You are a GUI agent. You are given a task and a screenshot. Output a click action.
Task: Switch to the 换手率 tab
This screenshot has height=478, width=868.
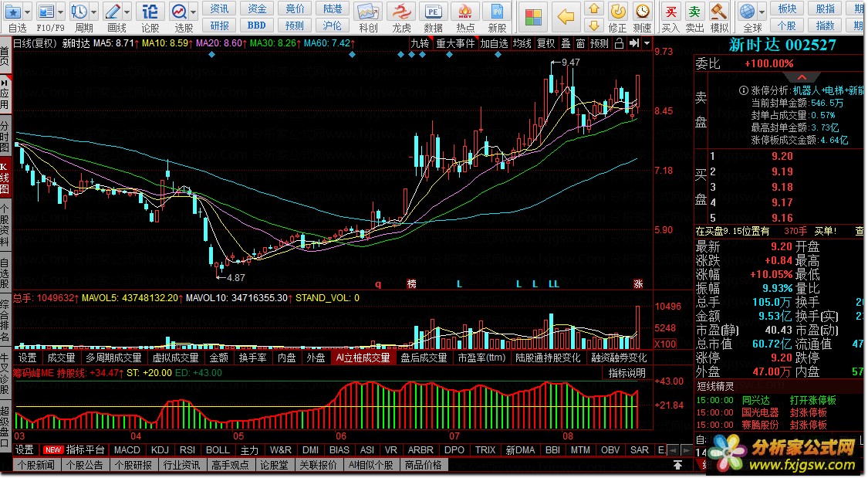pyautogui.click(x=252, y=358)
